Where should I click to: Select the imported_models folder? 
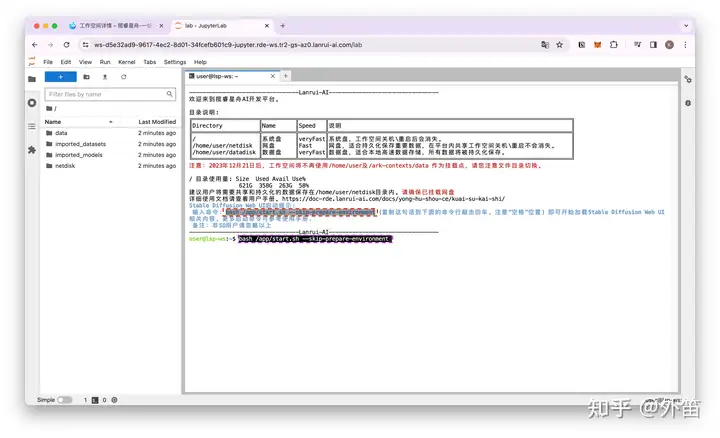pyautogui.click(x=111, y=155)
